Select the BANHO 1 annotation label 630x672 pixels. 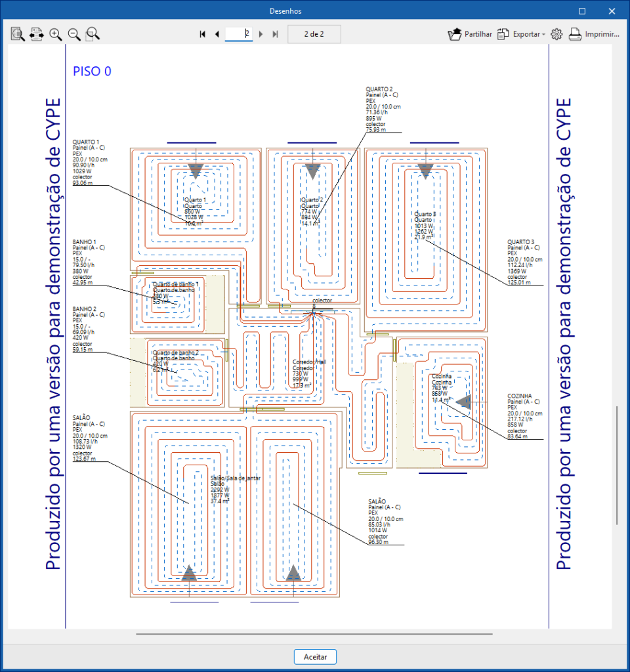89,262
